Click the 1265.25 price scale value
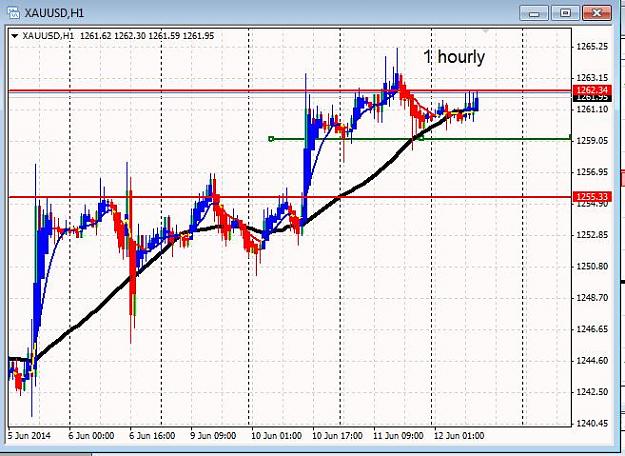This screenshot has width=625, height=456. pos(592,47)
